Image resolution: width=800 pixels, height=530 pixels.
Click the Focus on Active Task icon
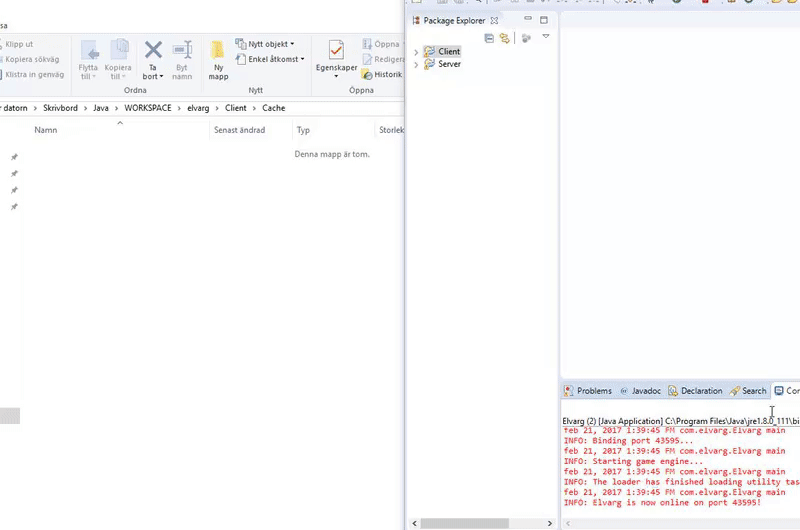click(526, 38)
